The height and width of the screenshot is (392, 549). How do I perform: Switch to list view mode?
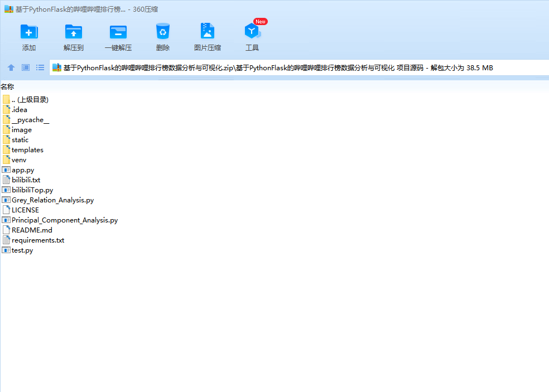tap(40, 67)
